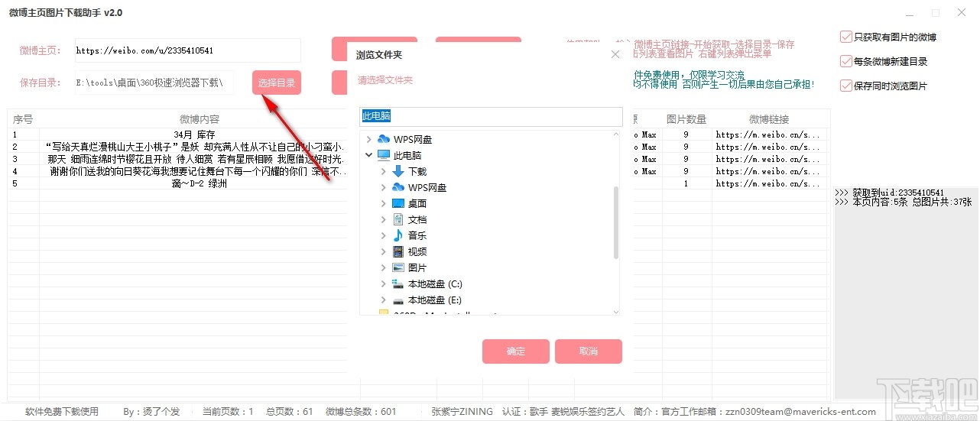
Task: Click the 文档 document icon
Action: pos(398,219)
